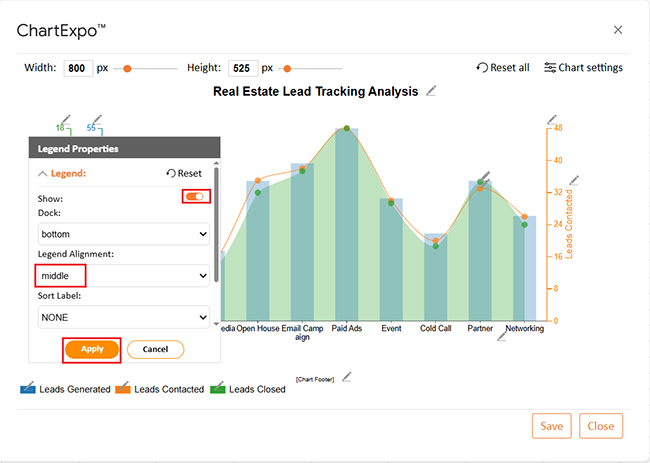Image resolution: width=650 pixels, height=463 pixels.
Task: Click edit pencil next to Chart Footer
Action: point(346,377)
